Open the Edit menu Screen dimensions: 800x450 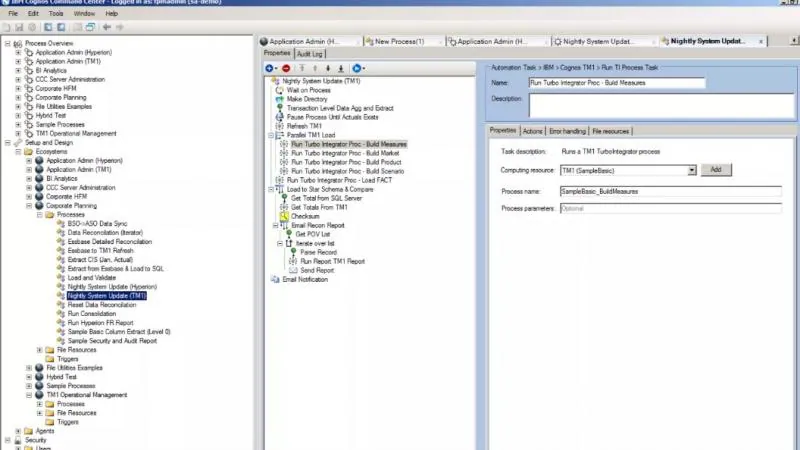33,14
